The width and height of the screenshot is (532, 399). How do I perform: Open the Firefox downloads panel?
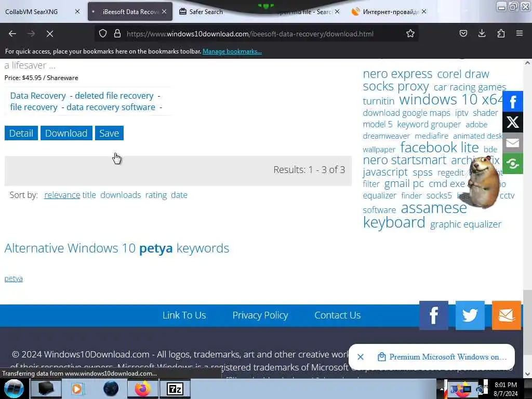click(x=482, y=34)
